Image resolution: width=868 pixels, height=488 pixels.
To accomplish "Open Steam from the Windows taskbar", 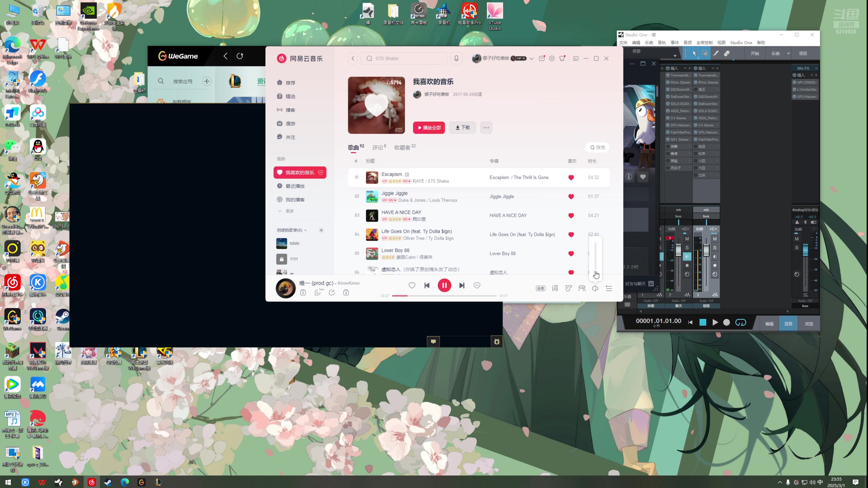I will pyautogui.click(x=108, y=482).
